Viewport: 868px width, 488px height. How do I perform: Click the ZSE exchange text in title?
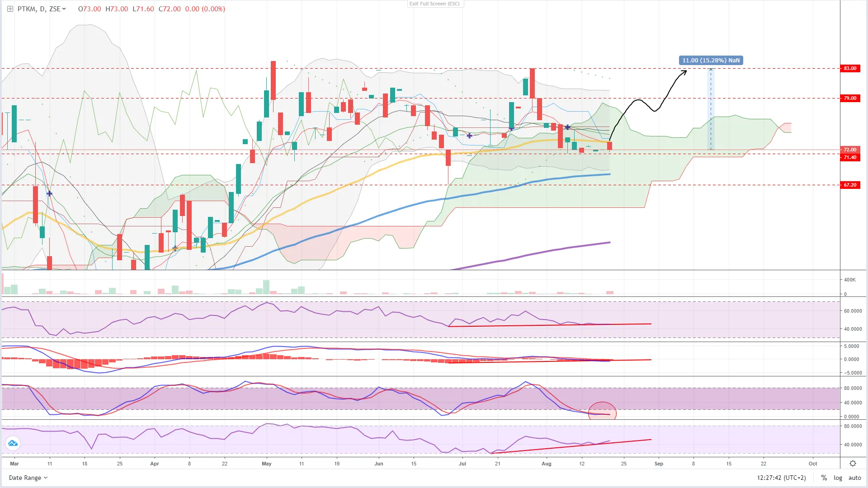point(54,9)
